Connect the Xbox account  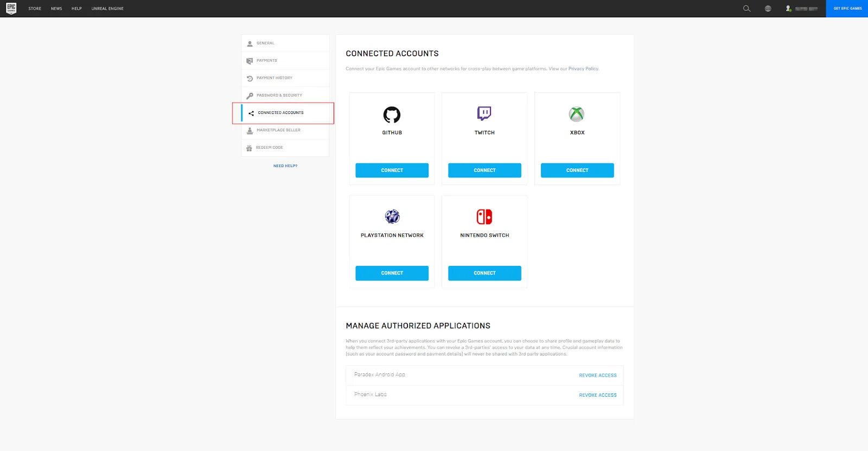pos(577,170)
